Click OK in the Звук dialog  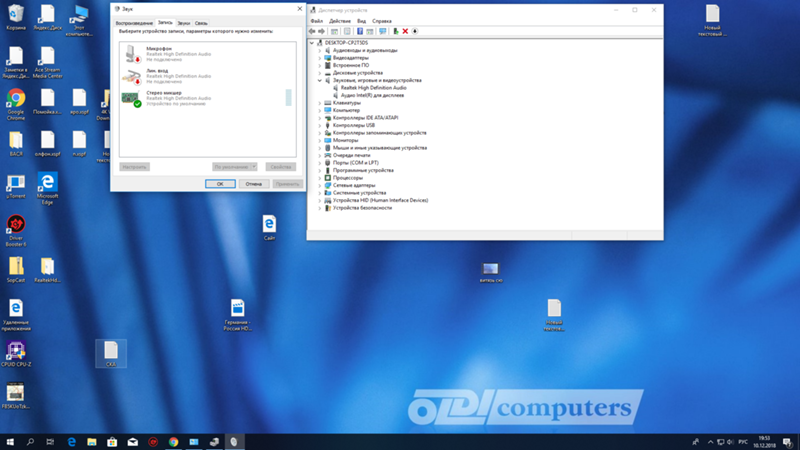220,184
